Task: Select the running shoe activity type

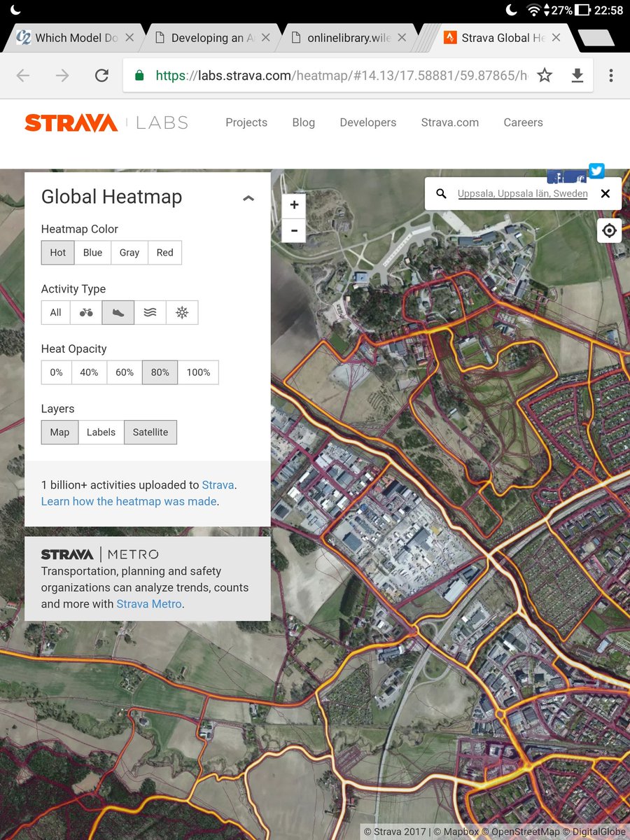Action: 118,313
